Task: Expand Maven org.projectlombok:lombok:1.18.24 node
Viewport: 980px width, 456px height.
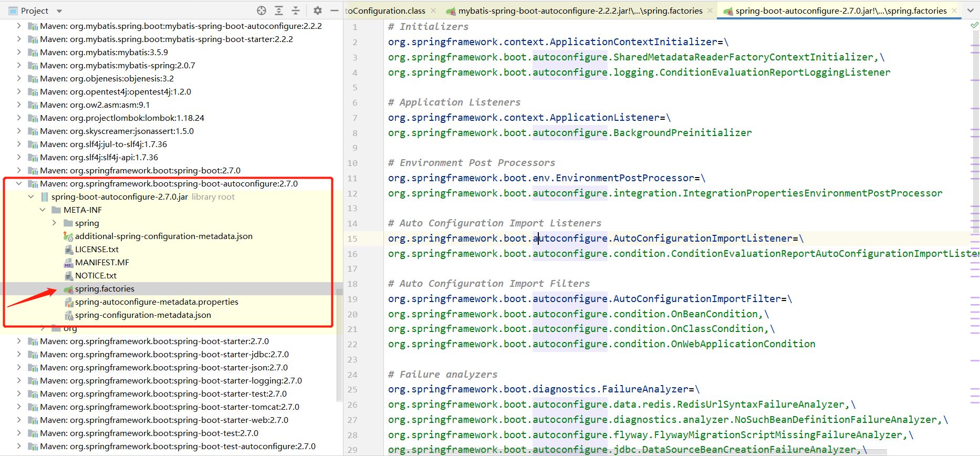Action: pyautogui.click(x=19, y=118)
